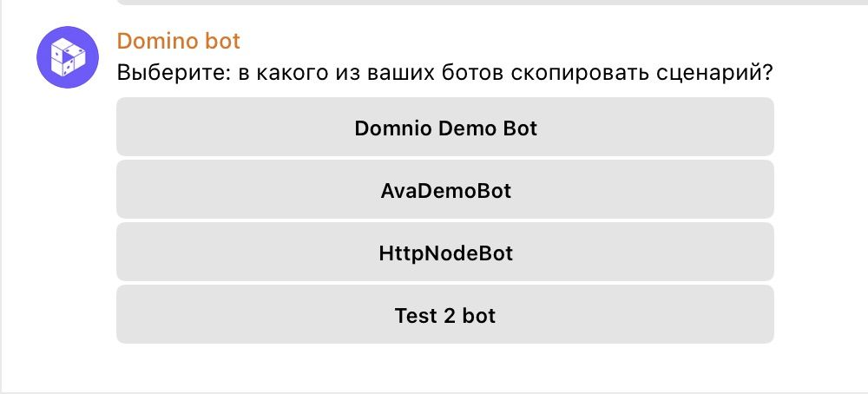Click the message text asking which bot to copy to
The image size is (868, 394).
tap(444, 73)
